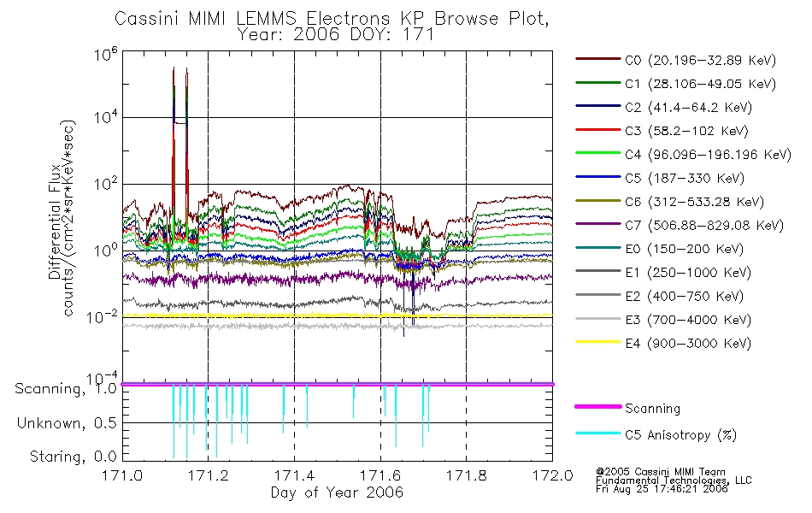Click the C7 (506.88-829.08 KeV) legend label
Screen dimensions: 812x513
click(704, 226)
